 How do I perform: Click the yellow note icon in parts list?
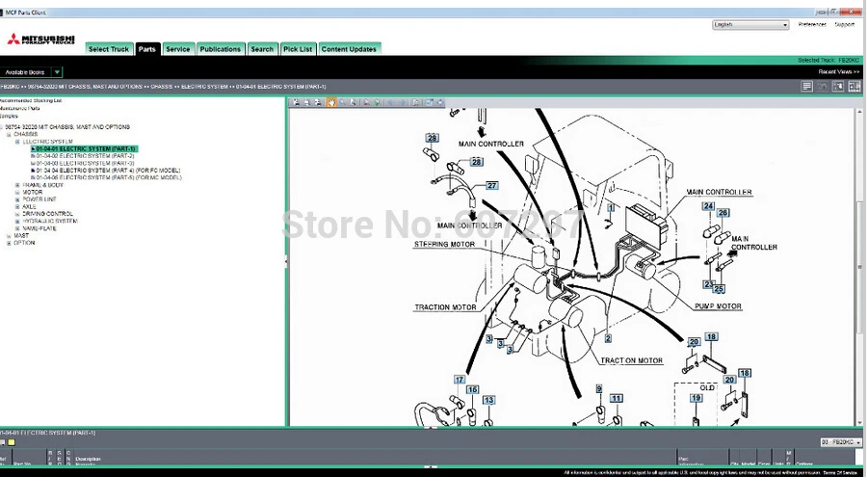(x=11, y=442)
